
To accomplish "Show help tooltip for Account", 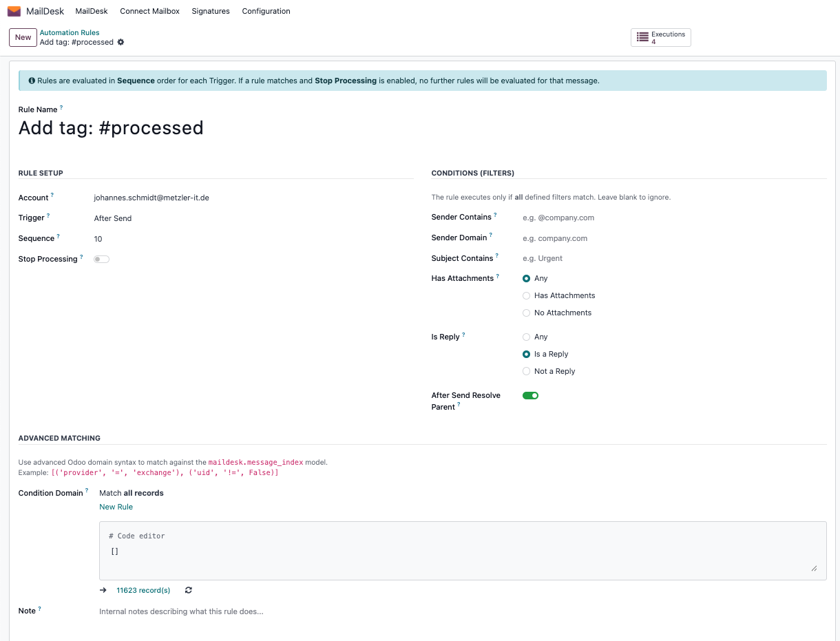I will click(x=52, y=196).
